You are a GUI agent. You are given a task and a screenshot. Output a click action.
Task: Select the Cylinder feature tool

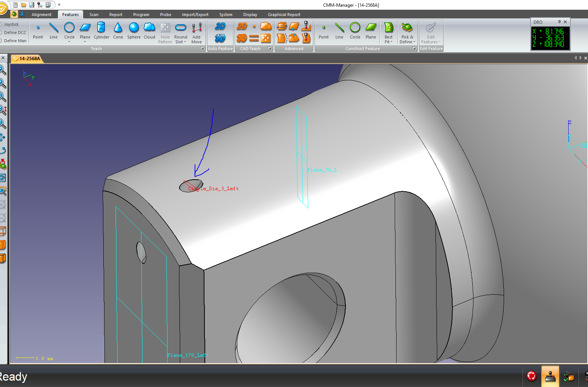(x=101, y=31)
